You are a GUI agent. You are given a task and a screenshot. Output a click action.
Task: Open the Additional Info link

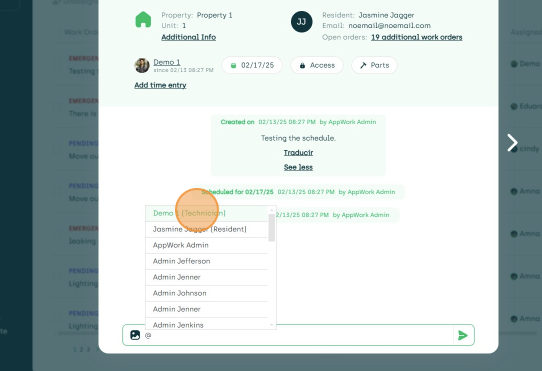[189, 37]
